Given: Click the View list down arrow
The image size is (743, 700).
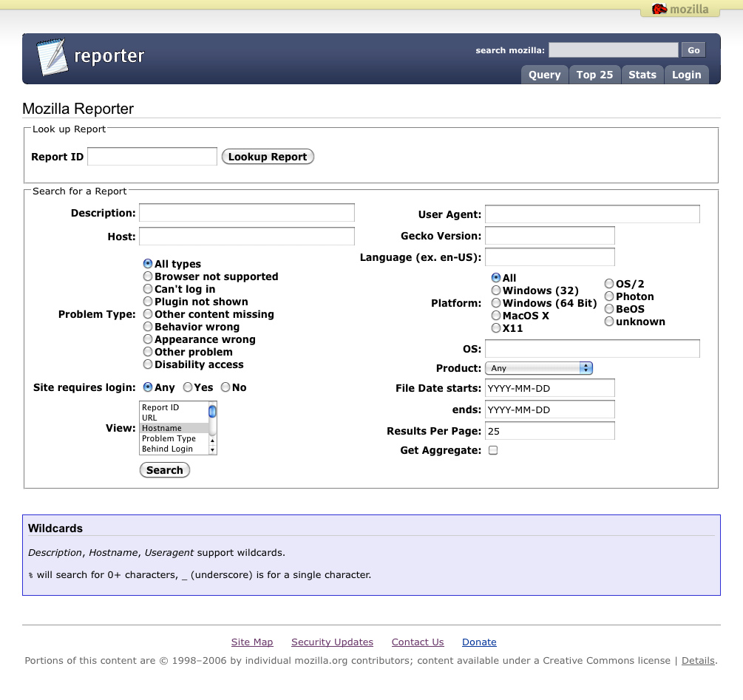Looking at the screenshot, I should [x=212, y=450].
